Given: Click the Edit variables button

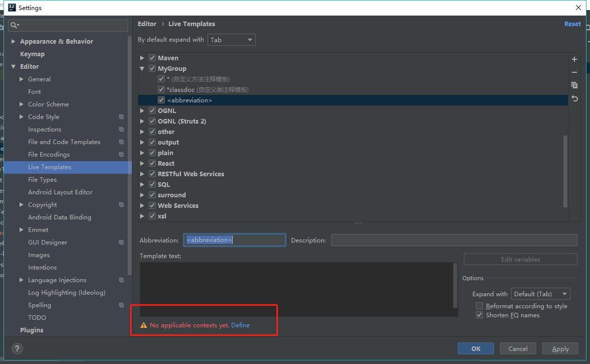Looking at the screenshot, I should click(x=520, y=259).
